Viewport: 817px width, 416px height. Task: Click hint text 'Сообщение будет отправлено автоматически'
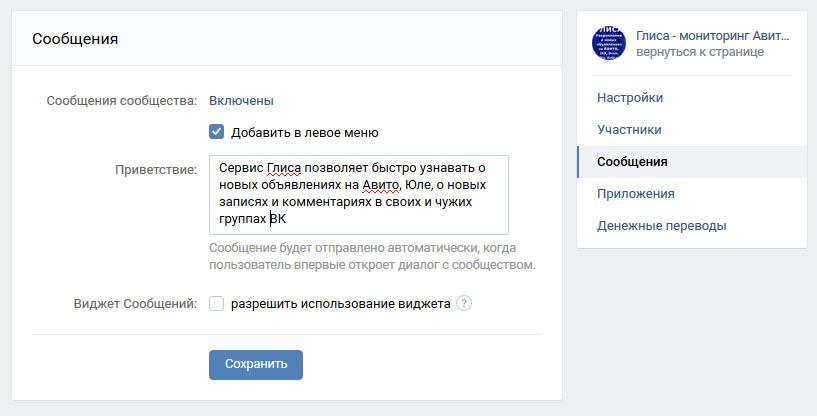(344, 248)
